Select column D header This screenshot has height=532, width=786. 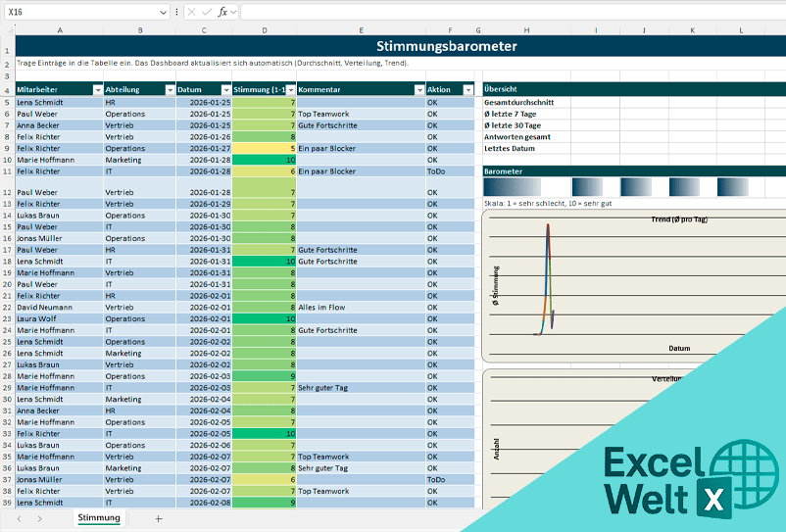coord(265,30)
